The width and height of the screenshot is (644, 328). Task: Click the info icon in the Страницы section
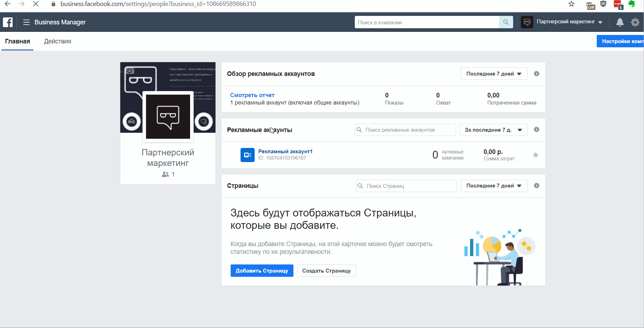coord(536,185)
